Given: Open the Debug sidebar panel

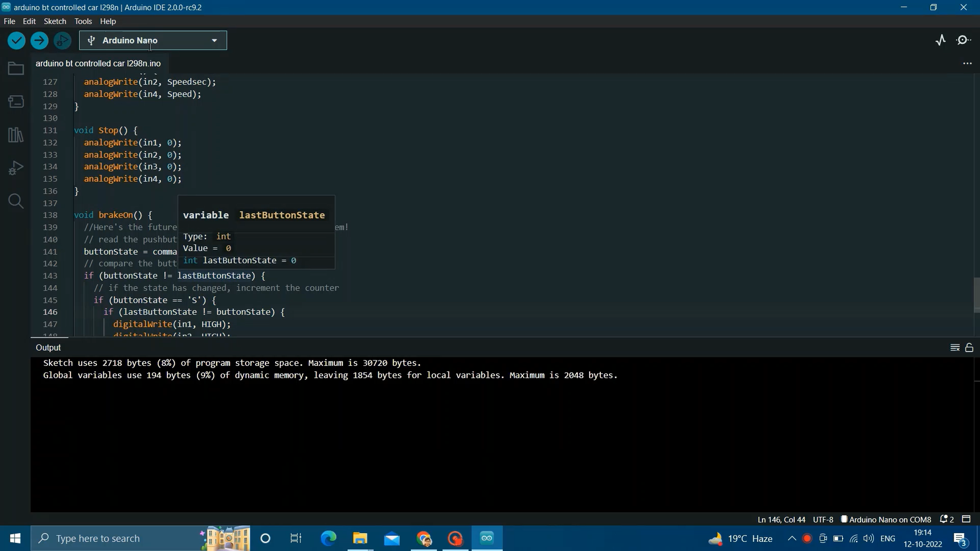Looking at the screenshot, I should coord(16,168).
